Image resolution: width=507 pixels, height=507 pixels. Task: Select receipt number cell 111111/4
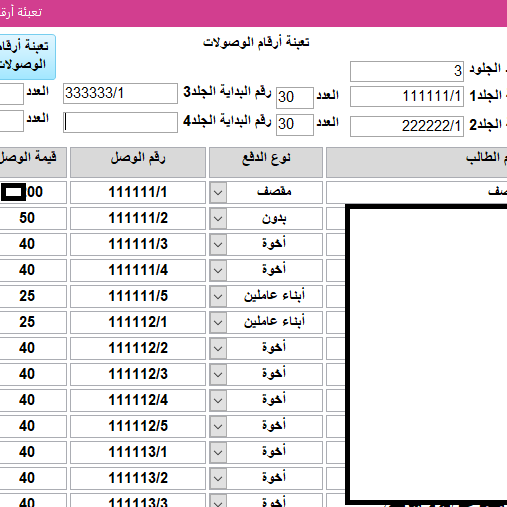[138, 270]
